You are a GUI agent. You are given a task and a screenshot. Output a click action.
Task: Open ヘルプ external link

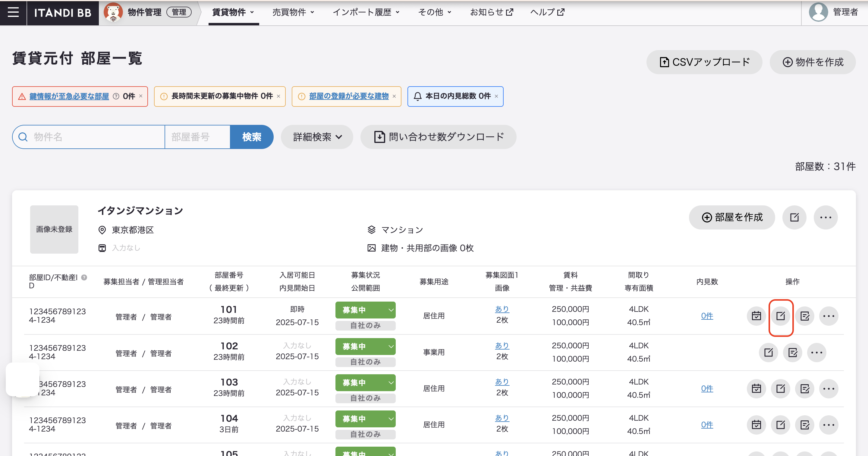547,12
